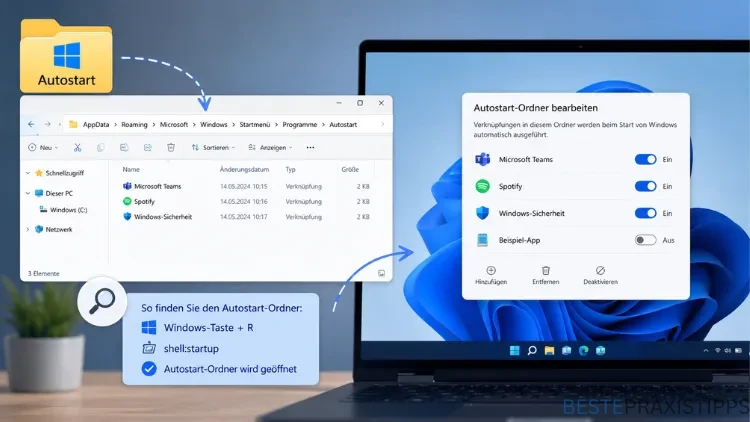Image resolution: width=750 pixels, height=422 pixels.
Task: Click the shield icon in the file list
Action: pos(127,217)
